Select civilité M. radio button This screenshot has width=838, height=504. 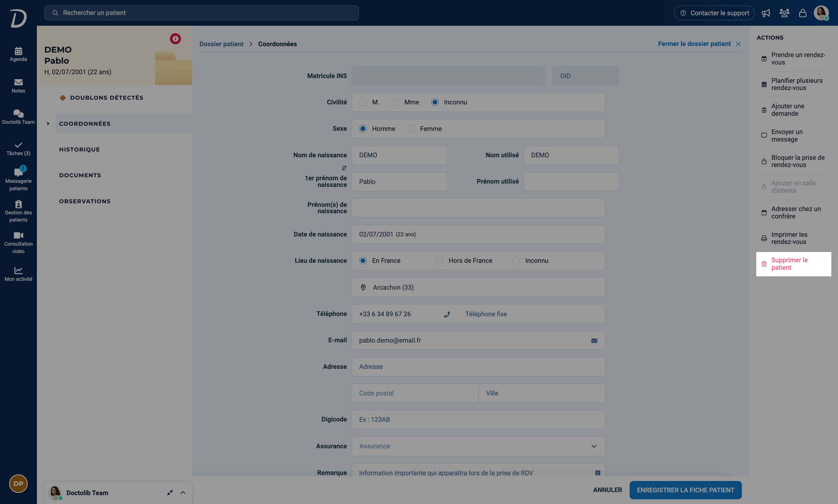pyautogui.click(x=363, y=102)
